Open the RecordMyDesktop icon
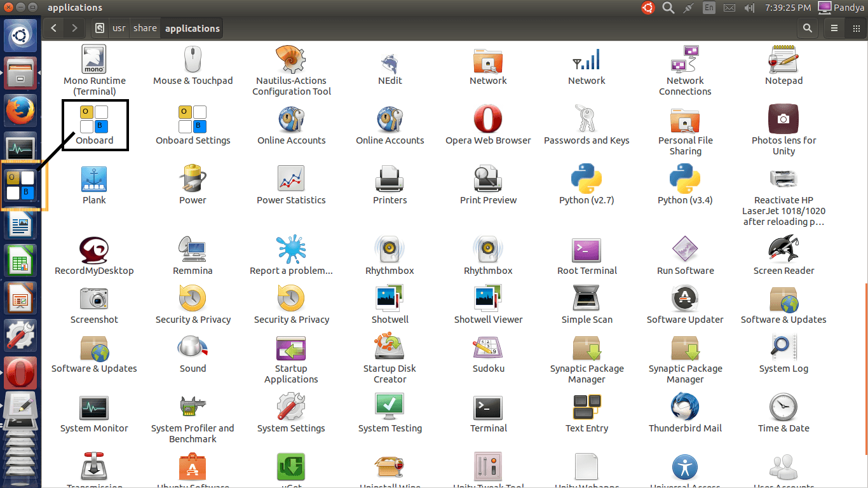The image size is (868, 488). (x=94, y=249)
